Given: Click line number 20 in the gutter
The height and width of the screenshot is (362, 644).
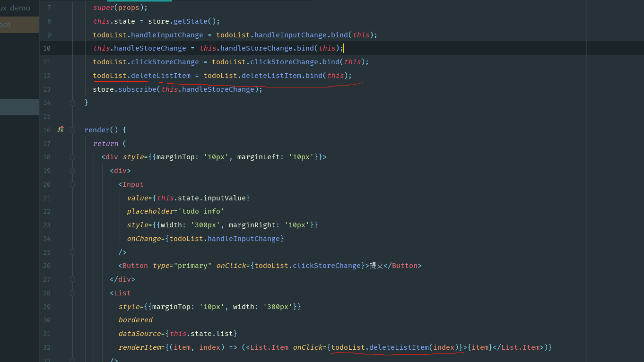Looking at the screenshot, I should click(47, 184).
